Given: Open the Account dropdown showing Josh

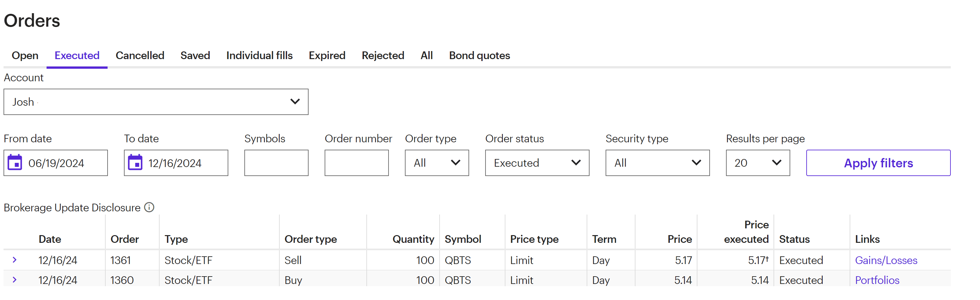Looking at the screenshot, I should pos(156,101).
